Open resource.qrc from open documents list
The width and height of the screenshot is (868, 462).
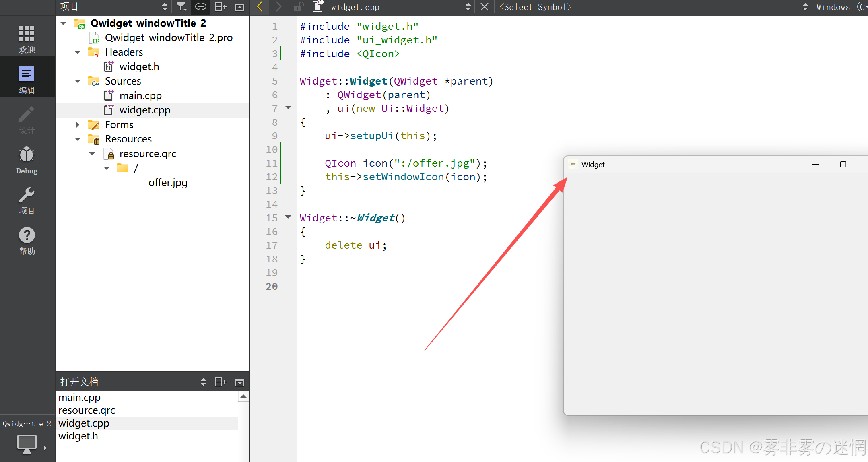pyautogui.click(x=87, y=410)
